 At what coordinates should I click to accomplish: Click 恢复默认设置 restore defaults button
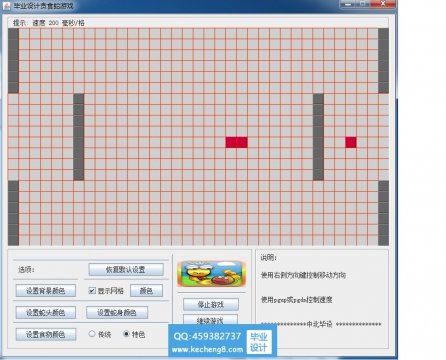(126, 269)
